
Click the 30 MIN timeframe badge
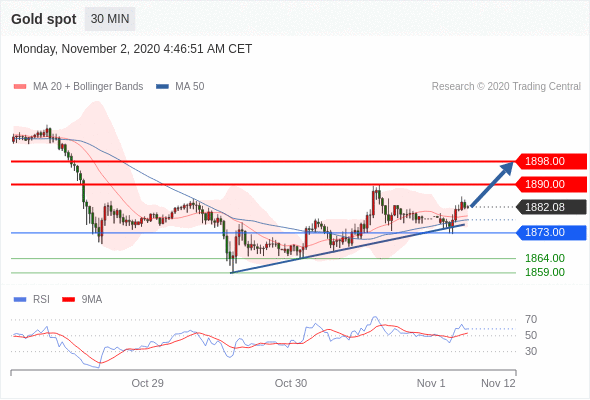(x=110, y=19)
